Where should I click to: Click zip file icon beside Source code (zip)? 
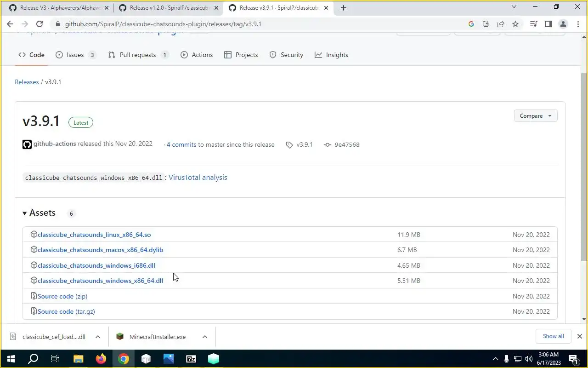coord(34,296)
